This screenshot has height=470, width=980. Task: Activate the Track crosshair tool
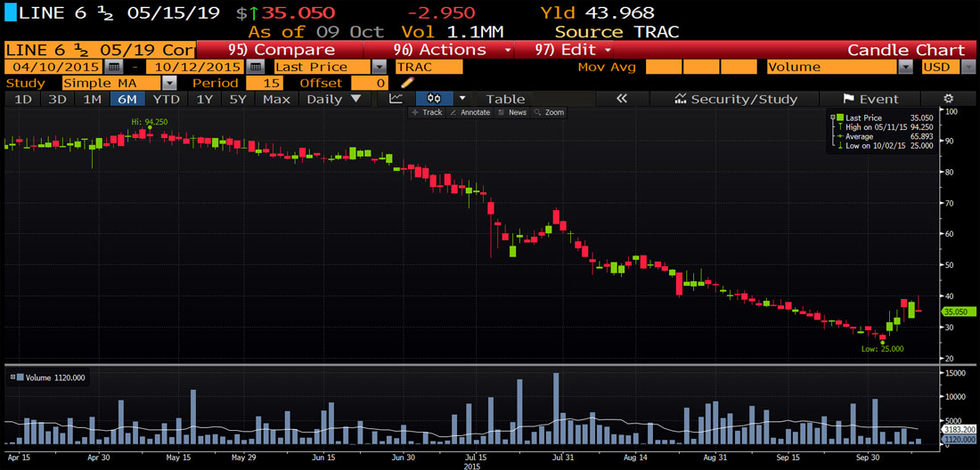click(x=427, y=113)
